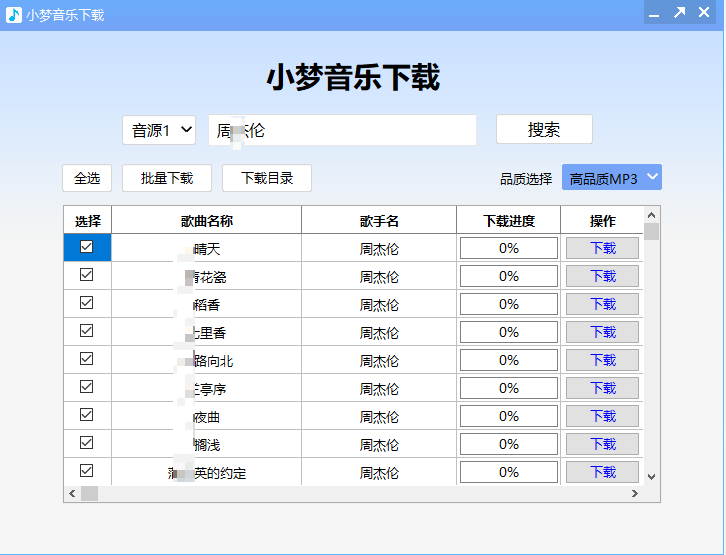Click the music note app icon in title bar
The width and height of the screenshot is (726, 555).
[x=14, y=14]
